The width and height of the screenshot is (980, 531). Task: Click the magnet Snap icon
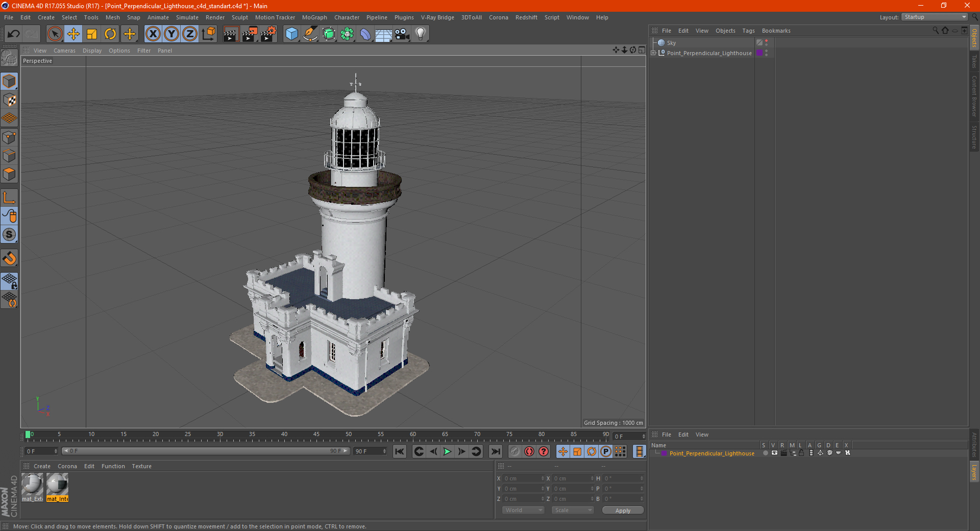coord(9,258)
